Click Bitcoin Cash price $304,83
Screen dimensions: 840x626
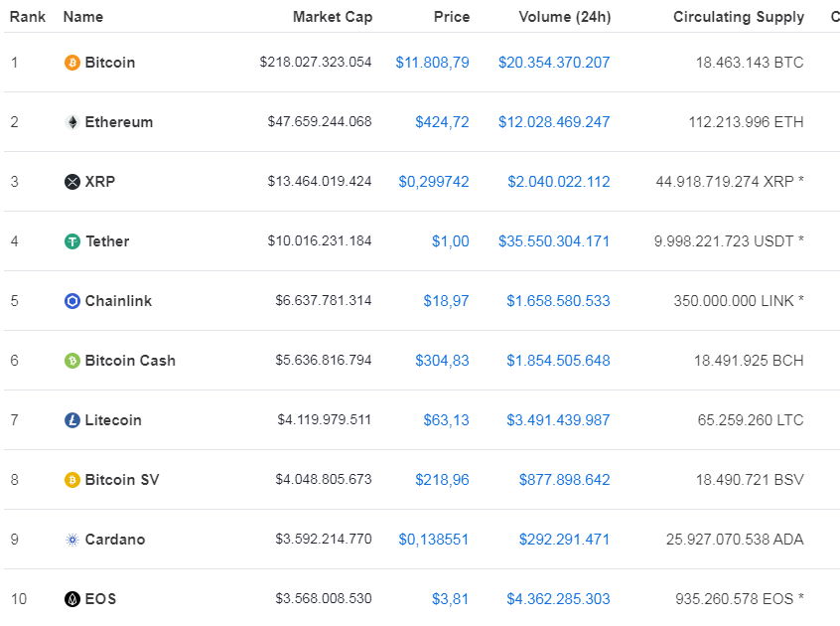442,361
